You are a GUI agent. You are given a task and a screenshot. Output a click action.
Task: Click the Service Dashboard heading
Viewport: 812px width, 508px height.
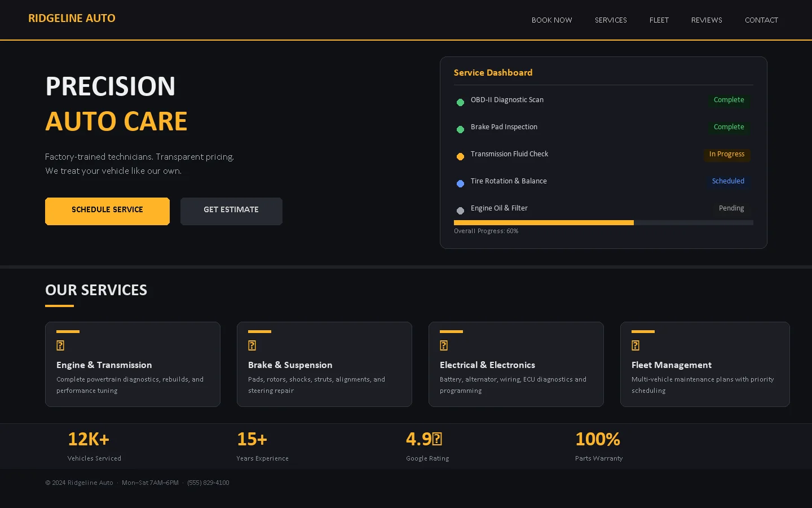click(493, 72)
